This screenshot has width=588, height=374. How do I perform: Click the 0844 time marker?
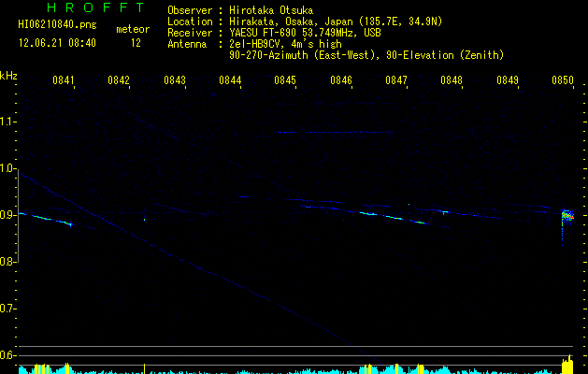(230, 79)
